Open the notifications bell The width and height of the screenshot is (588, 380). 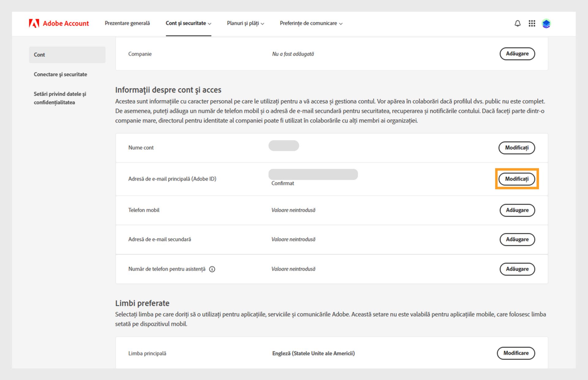click(517, 23)
